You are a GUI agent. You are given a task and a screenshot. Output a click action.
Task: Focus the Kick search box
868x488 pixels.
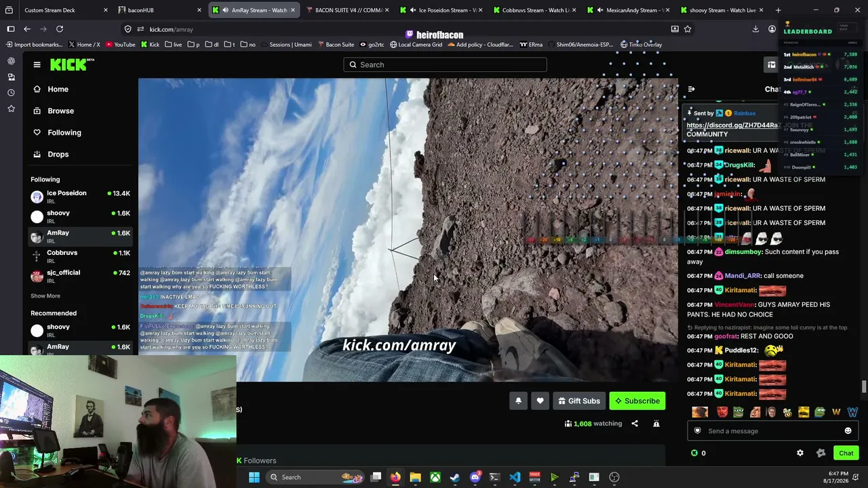[445, 64]
